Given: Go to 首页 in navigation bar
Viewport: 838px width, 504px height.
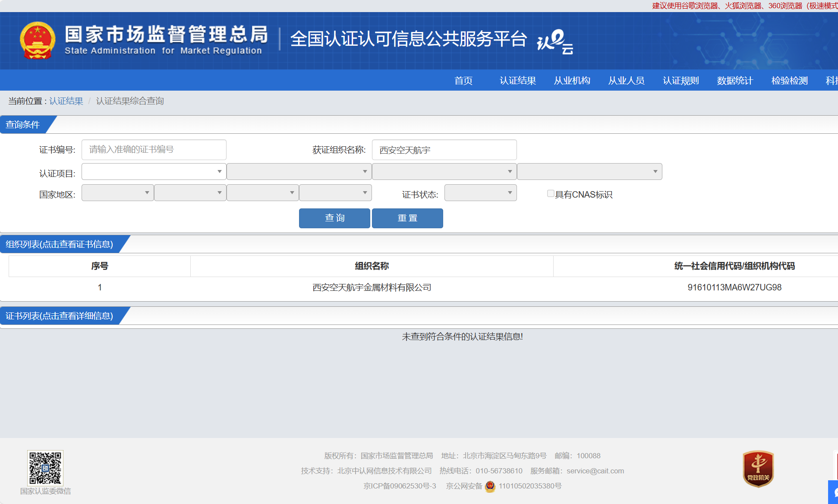Looking at the screenshot, I should [x=463, y=81].
